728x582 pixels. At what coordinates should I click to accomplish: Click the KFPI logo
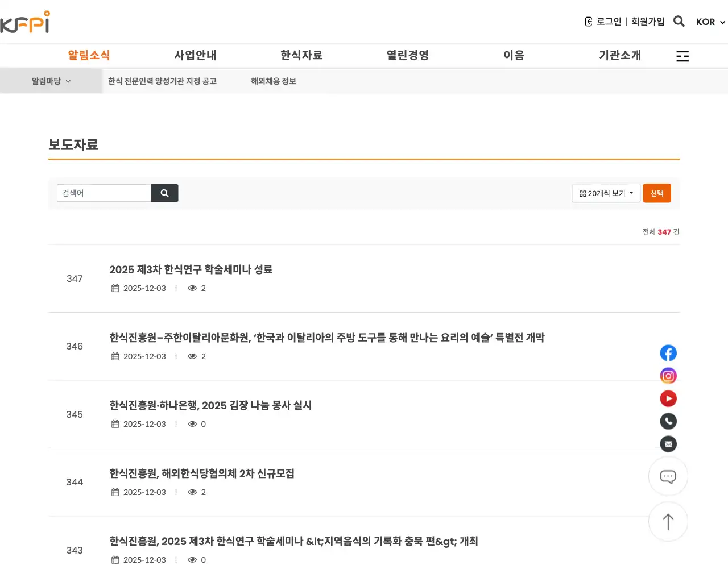26,22
